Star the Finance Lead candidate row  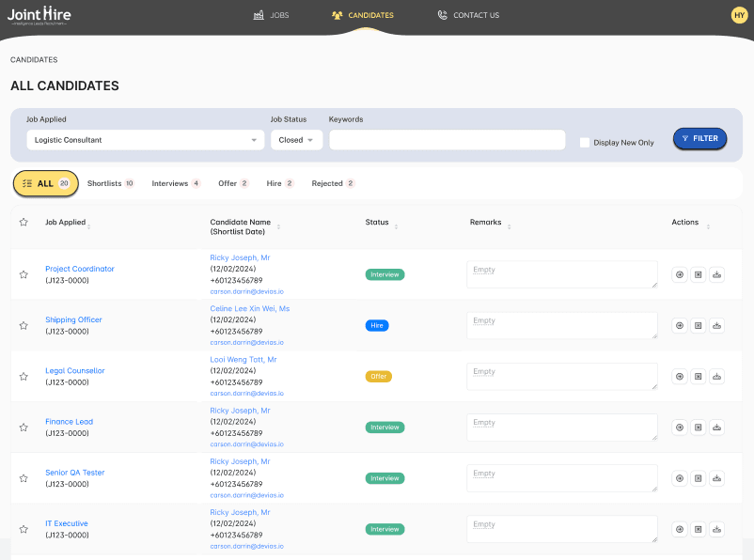(x=24, y=427)
